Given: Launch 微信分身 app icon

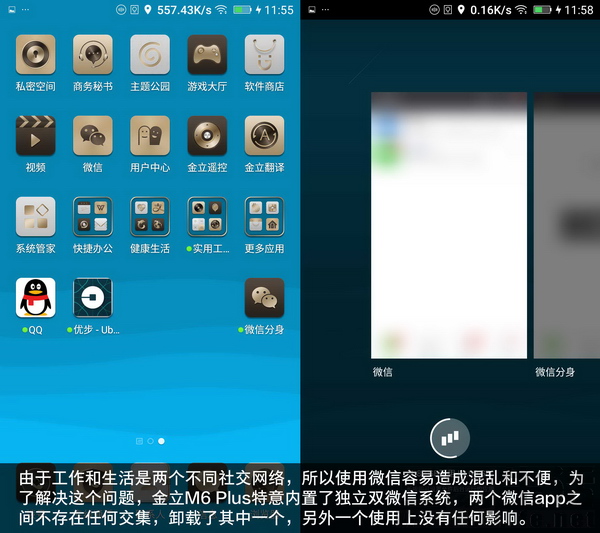Looking at the screenshot, I should (264, 298).
